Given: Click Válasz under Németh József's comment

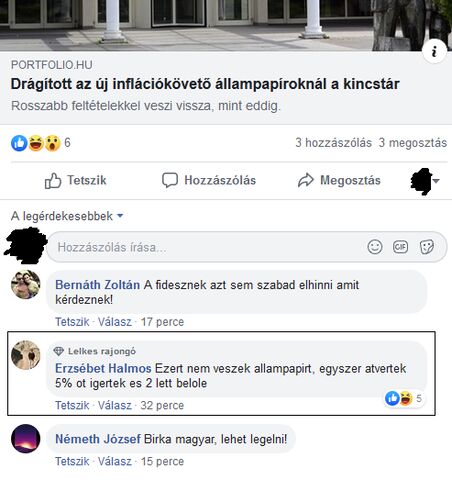Looking at the screenshot, I should click(x=115, y=462).
